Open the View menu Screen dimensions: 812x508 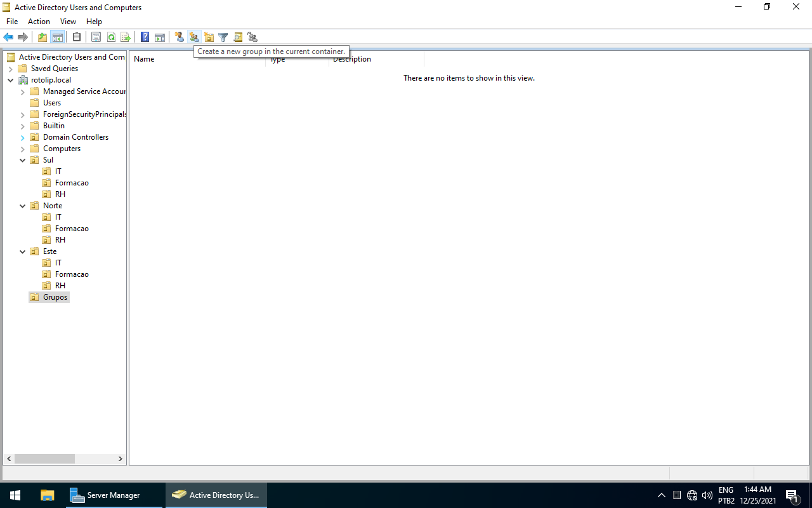pos(68,22)
